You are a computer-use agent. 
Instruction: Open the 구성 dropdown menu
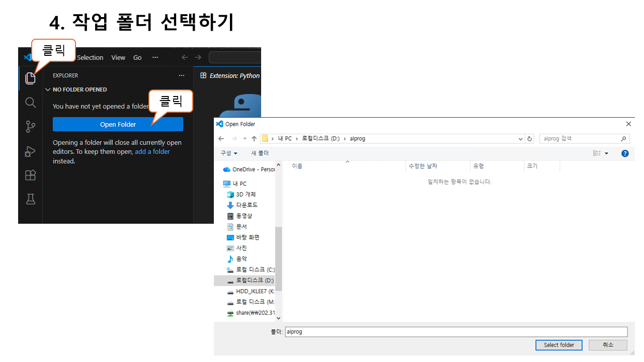tap(229, 153)
